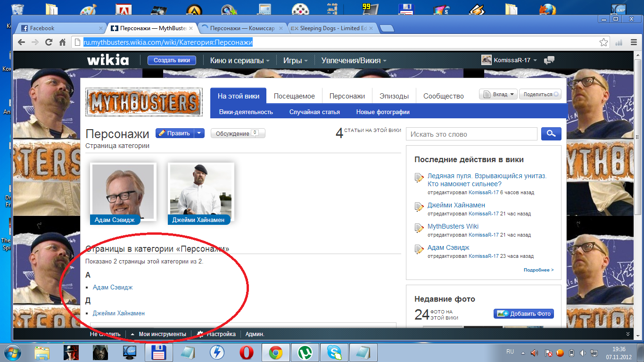Open the Recycle Bin on the desktop
Viewport: 644px width, 362px height.
[x=18, y=10]
